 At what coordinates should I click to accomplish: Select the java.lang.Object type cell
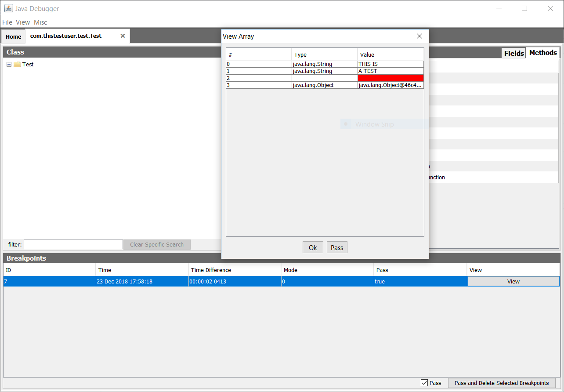[x=325, y=85]
